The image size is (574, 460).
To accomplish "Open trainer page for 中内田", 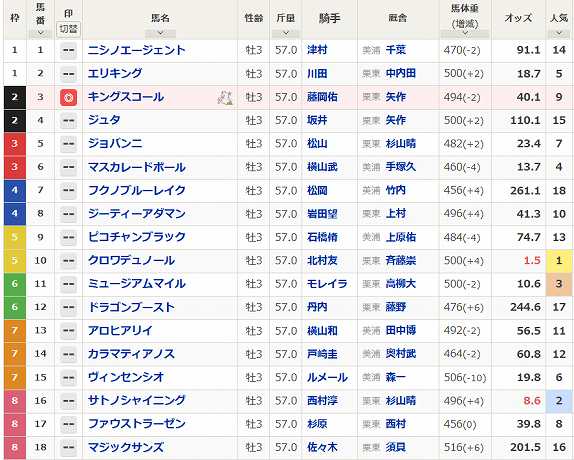I will click(x=400, y=74).
